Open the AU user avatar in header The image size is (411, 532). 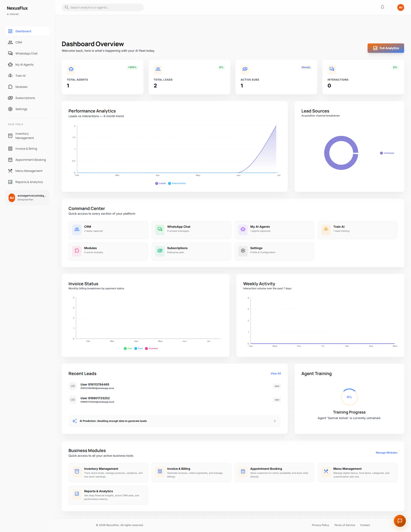tap(401, 7)
